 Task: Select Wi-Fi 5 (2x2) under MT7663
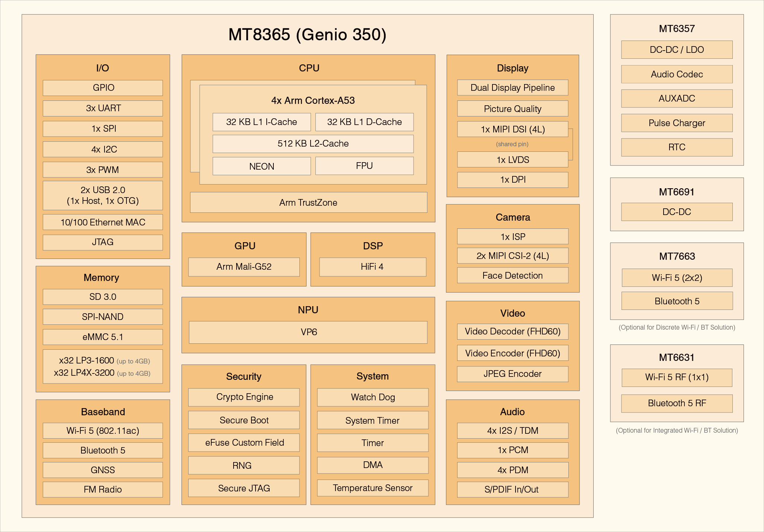pos(677,278)
